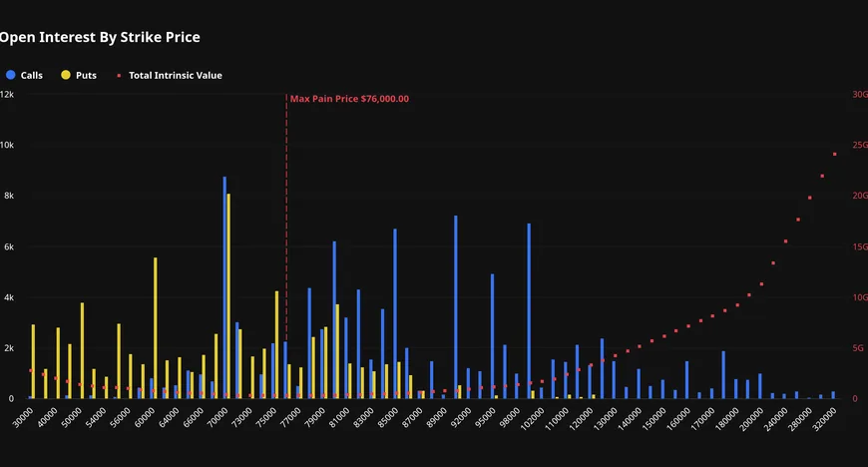Select the blue Calls bar at 95000

pyautogui.click(x=492, y=336)
